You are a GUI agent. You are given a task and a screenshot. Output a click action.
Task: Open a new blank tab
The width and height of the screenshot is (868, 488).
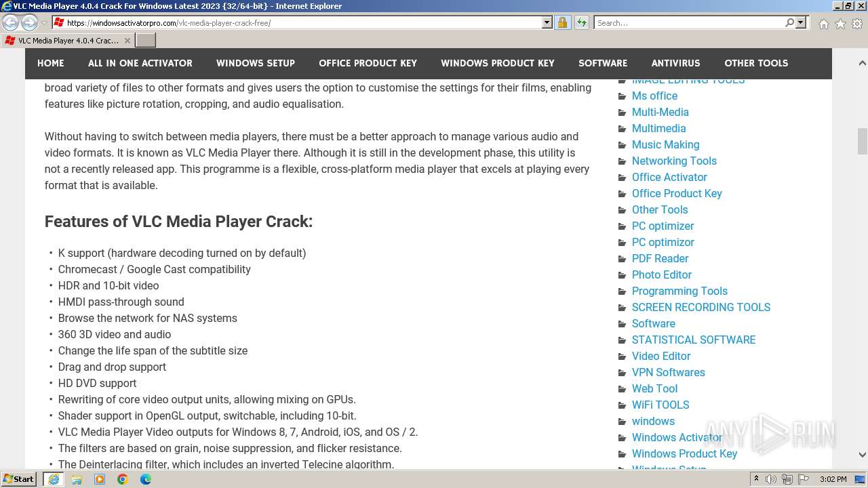[146, 41]
